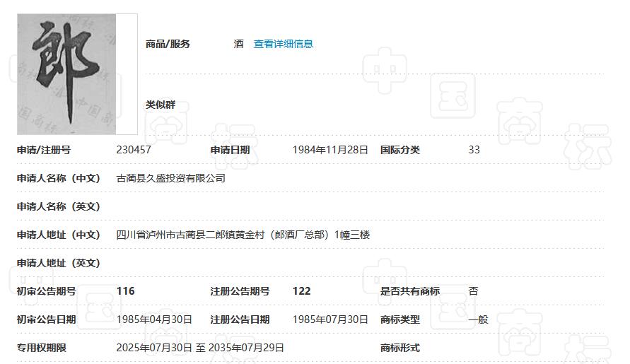Viewport: 630px width, 364px height.
Task: Click the shared trademark value 否
Action: tap(473, 291)
